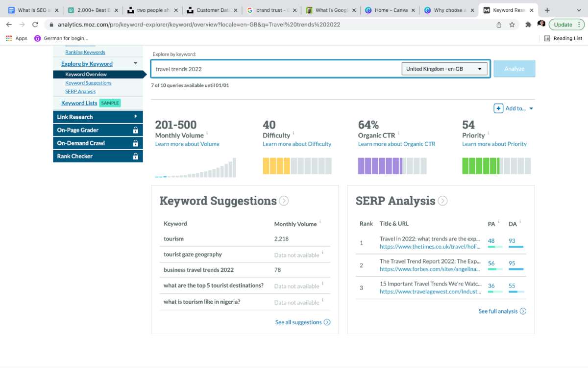Click Learn more about Volume link
The image size is (588, 368).
pos(187,144)
